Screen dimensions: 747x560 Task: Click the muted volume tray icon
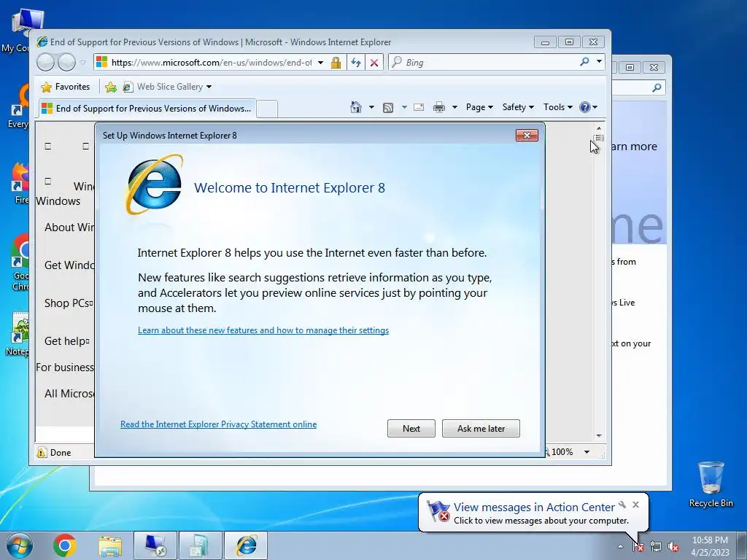[x=673, y=547]
